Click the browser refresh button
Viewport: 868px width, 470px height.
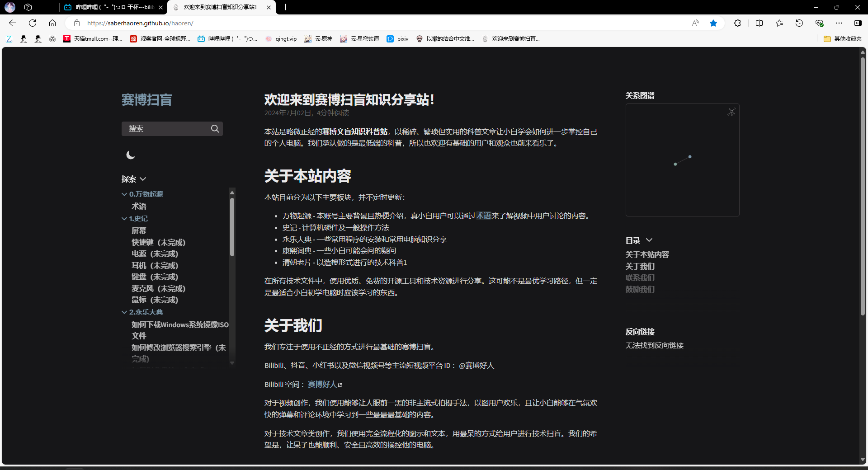click(33, 23)
